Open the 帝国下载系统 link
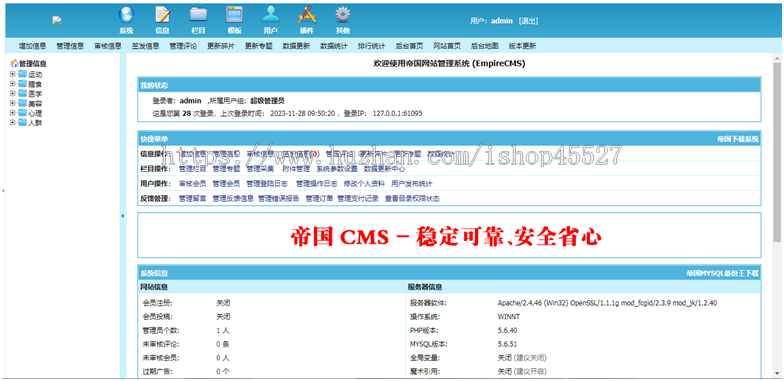The image size is (784, 381). click(738, 139)
